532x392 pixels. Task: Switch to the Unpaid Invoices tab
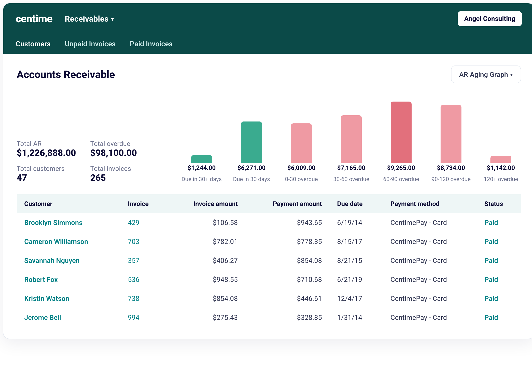pyautogui.click(x=90, y=44)
